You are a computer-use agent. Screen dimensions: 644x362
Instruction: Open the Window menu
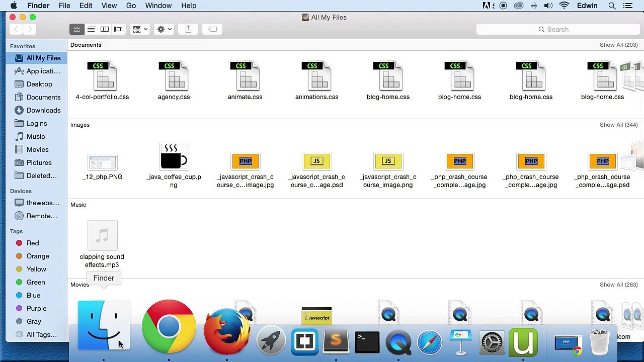coord(158,6)
